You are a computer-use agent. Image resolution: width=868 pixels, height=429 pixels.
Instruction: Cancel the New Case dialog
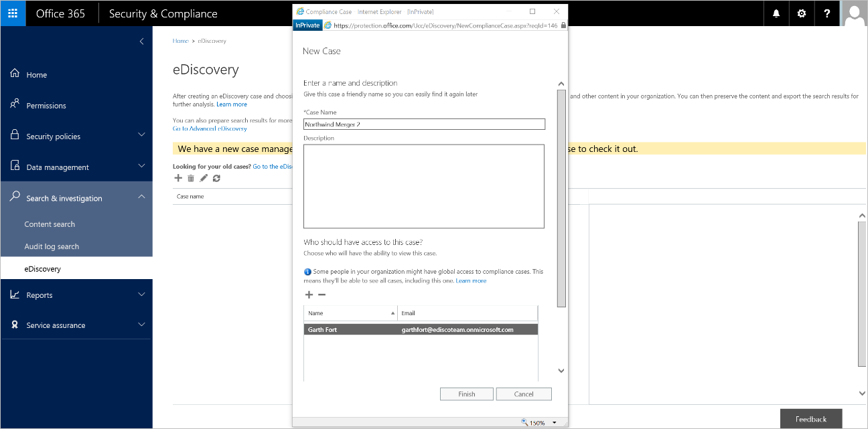pyautogui.click(x=524, y=394)
